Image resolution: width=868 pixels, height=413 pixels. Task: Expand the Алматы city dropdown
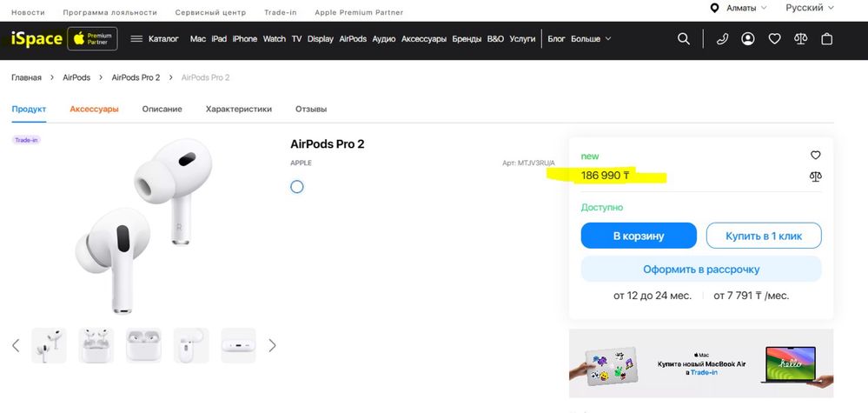pyautogui.click(x=746, y=8)
